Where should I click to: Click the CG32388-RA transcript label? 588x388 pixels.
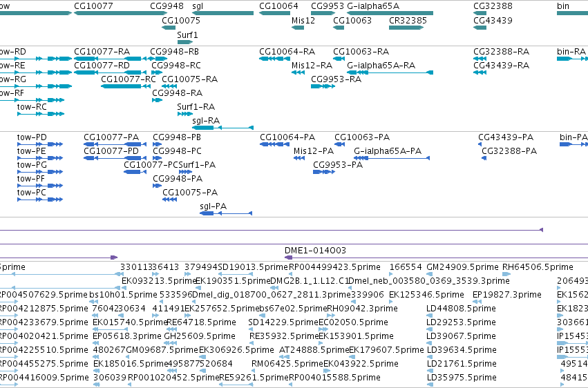click(501, 51)
